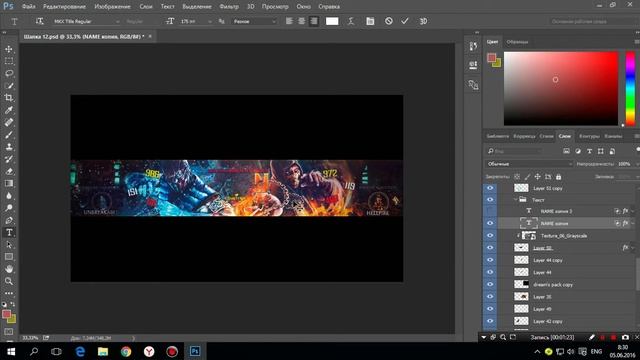The height and width of the screenshot is (360, 640).
Task: Hide the Layer 44 copy layer
Action: pyautogui.click(x=490, y=260)
